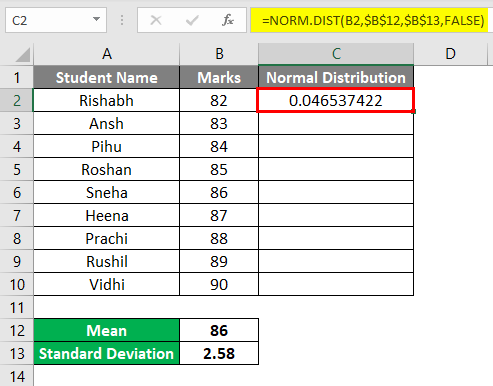Click marks value 86 in Sneha's row
Image resolution: width=493 pixels, height=386 pixels.
219,192
